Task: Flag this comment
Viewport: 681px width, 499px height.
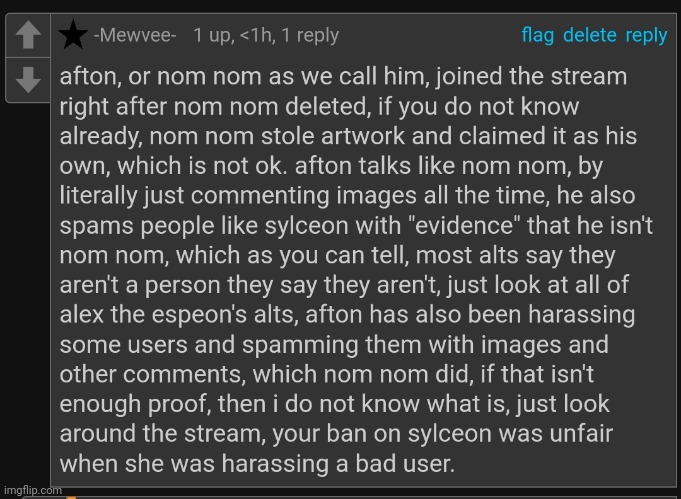Action: (x=538, y=35)
